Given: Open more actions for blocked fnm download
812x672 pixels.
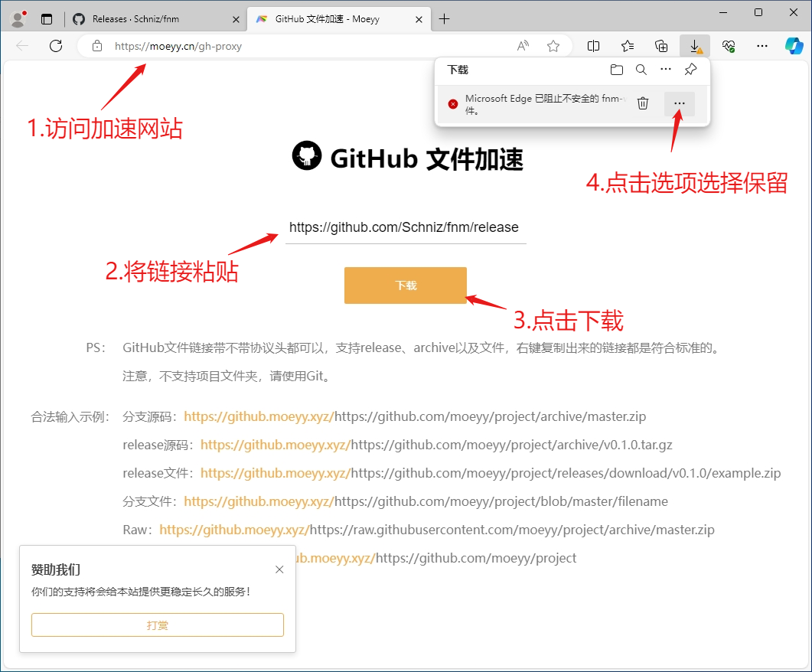Looking at the screenshot, I should coord(680,103).
